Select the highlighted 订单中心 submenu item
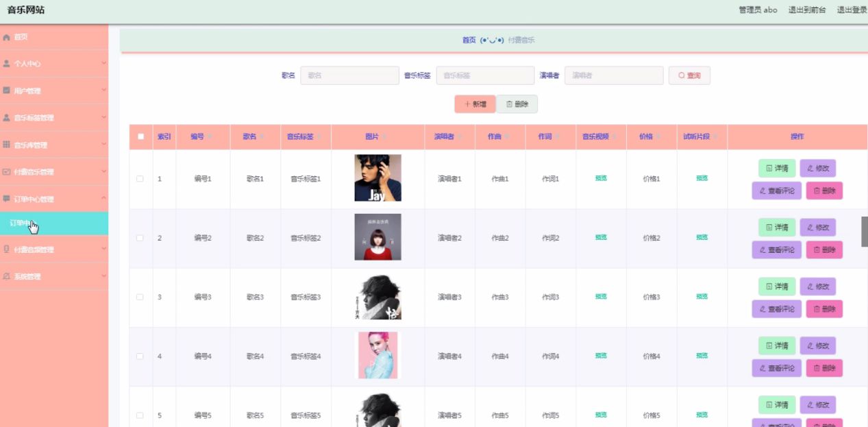This screenshot has height=427, width=868. click(54, 223)
